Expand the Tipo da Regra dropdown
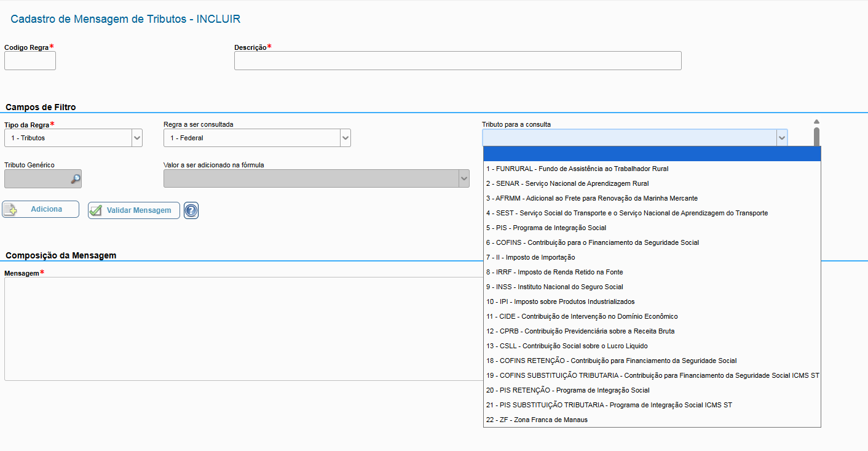The height and width of the screenshot is (451, 868). pos(136,138)
